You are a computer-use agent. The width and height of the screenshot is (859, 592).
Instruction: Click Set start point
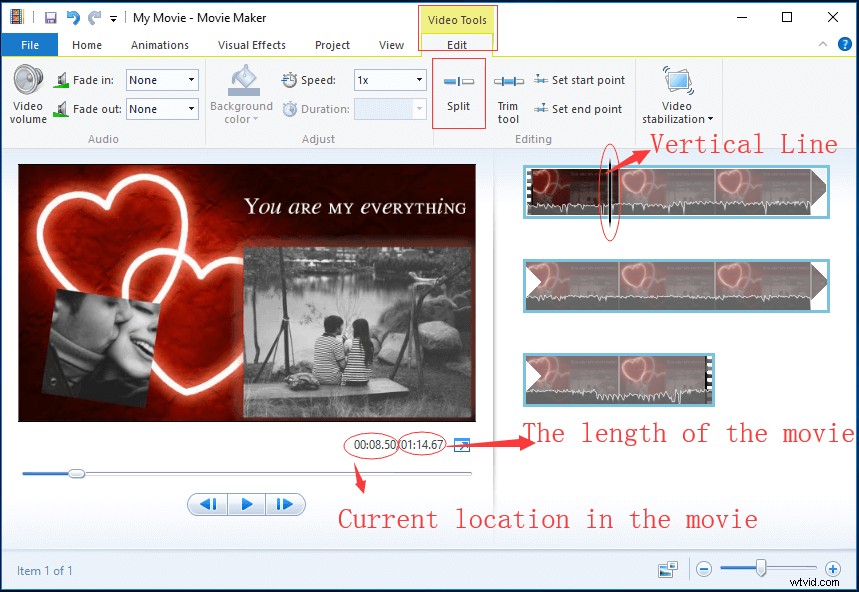[x=580, y=80]
